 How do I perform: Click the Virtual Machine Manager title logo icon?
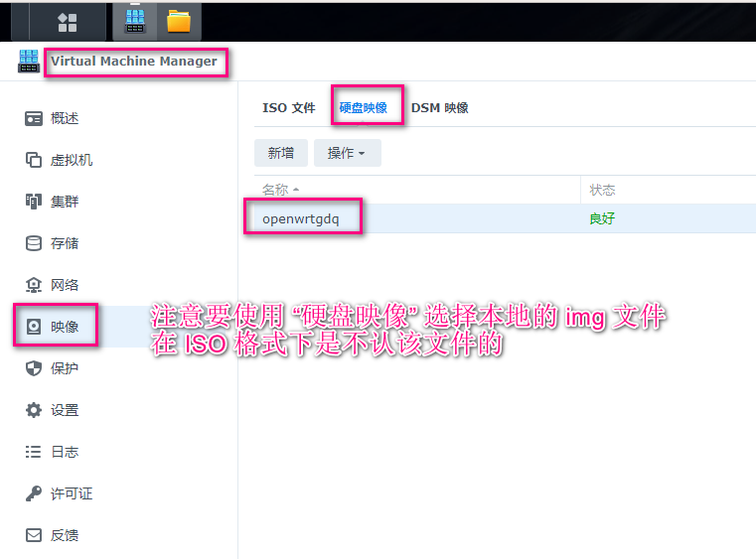(x=29, y=62)
